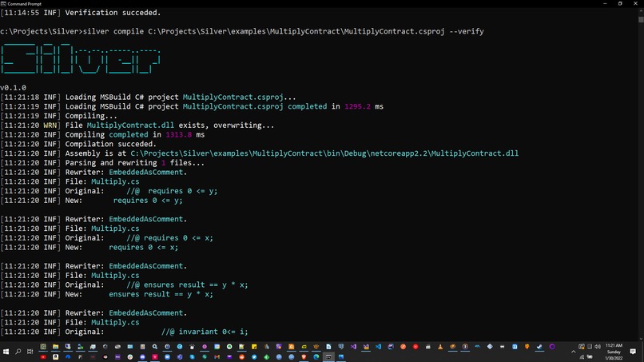Select the active Command Prompt taskbar icon
Screen dimensions: 644x362
(x=328, y=356)
